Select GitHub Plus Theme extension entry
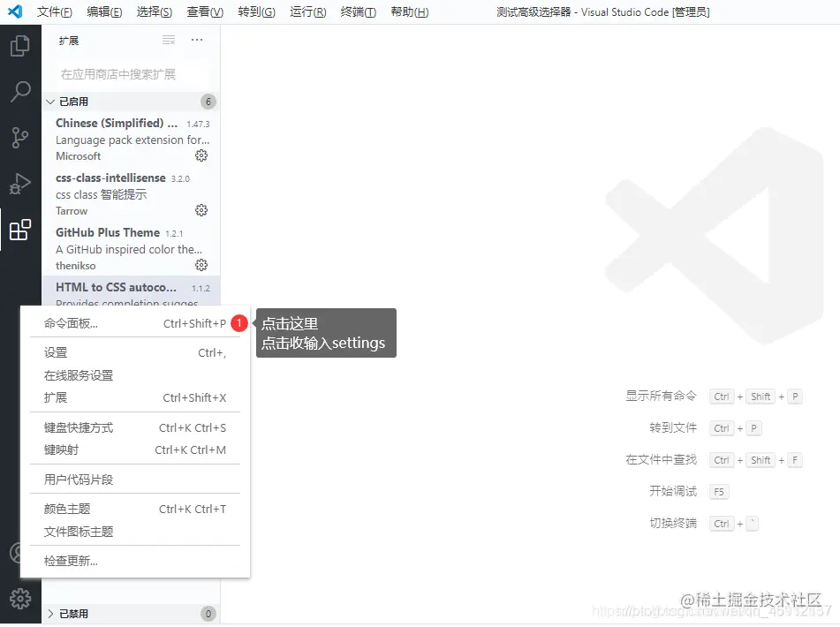 131,248
